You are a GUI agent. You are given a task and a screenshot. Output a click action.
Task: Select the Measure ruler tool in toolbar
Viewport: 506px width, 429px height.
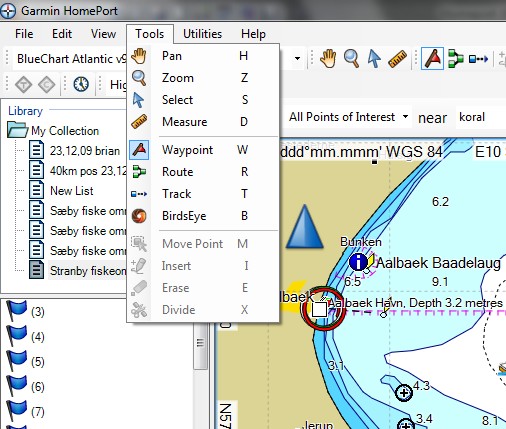point(397,59)
